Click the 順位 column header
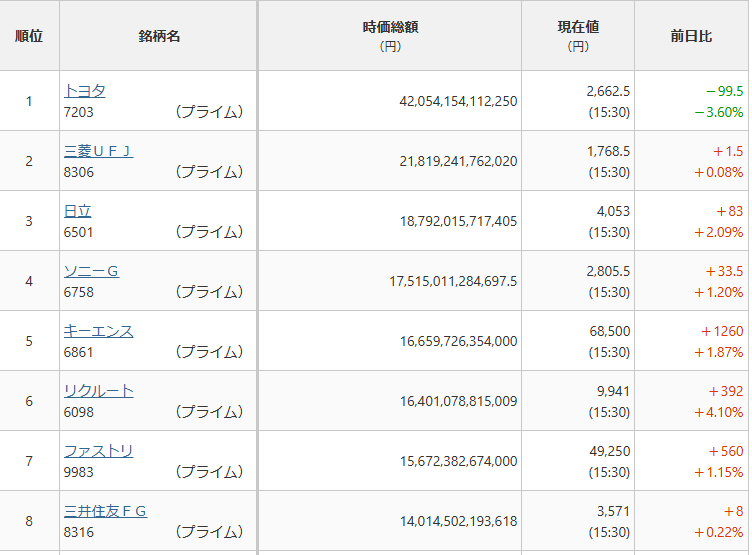 [29, 36]
